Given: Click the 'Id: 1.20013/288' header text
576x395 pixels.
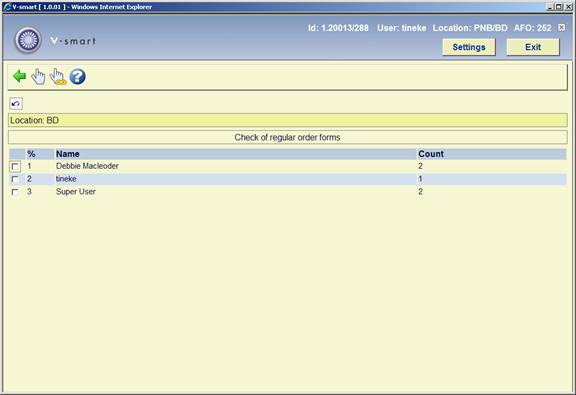Looking at the screenshot, I should pyautogui.click(x=338, y=28).
